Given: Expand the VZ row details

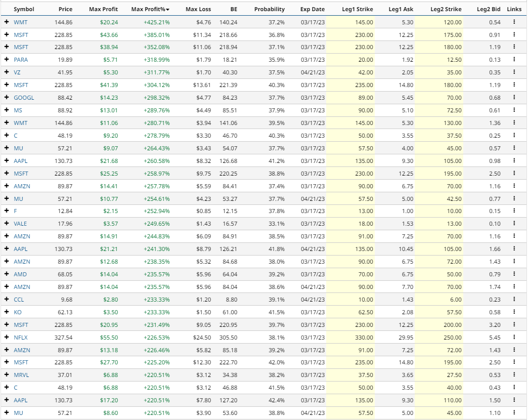Looking at the screenshot, I should point(7,72).
